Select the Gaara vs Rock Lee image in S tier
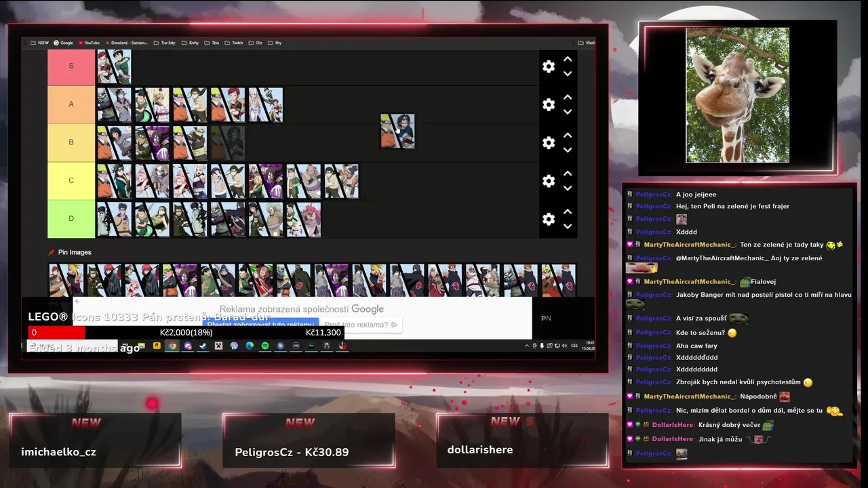 coord(114,66)
